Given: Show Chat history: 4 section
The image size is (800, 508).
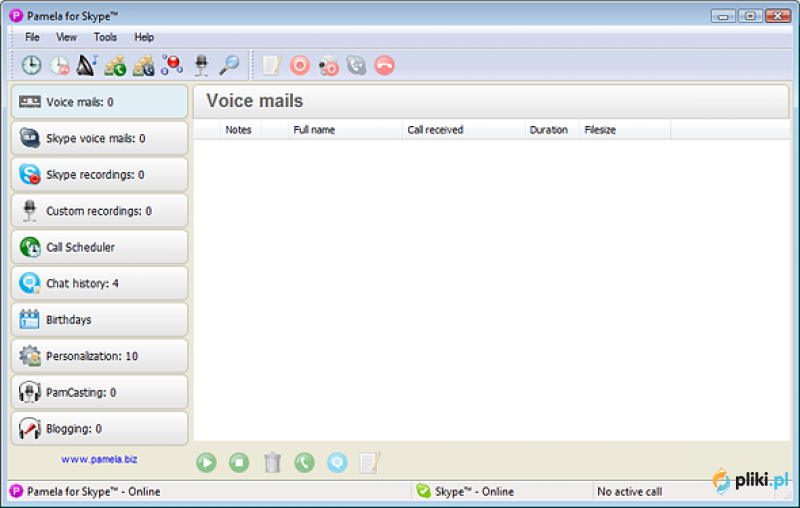Looking at the screenshot, I should click(99, 283).
